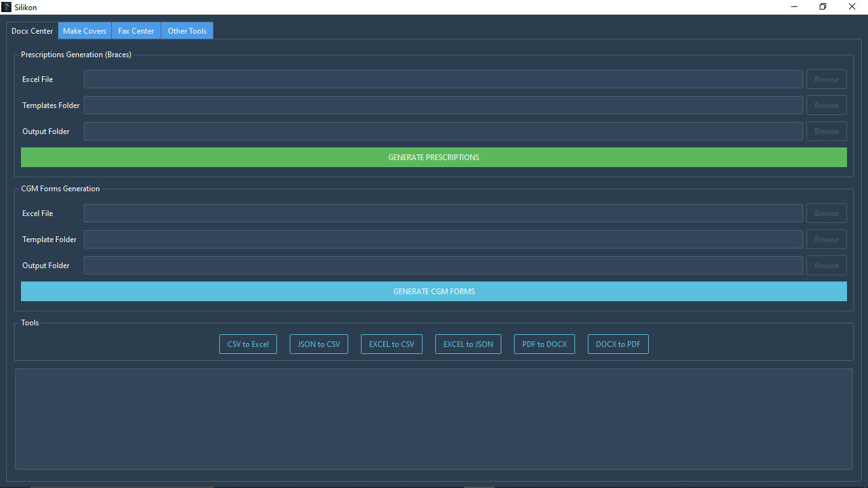This screenshot has width=868, height=488.
Task: Browse for the Templates Folder
Action: tap(827, 105)
